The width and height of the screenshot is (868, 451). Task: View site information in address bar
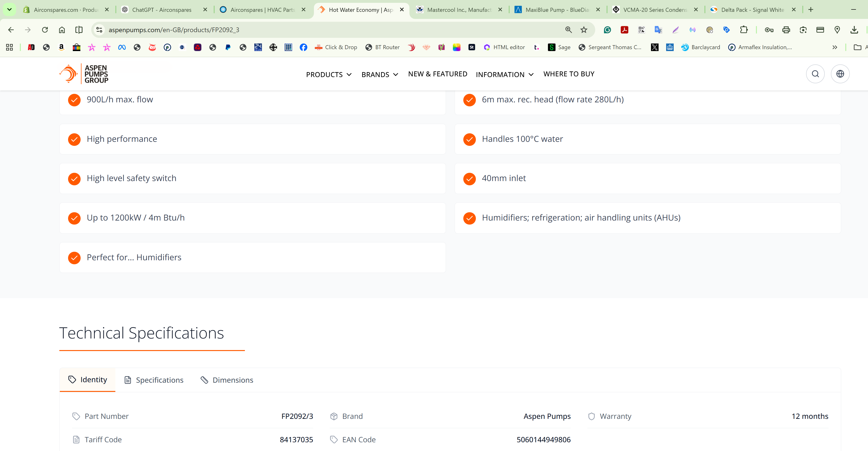(x=100, y=30)
